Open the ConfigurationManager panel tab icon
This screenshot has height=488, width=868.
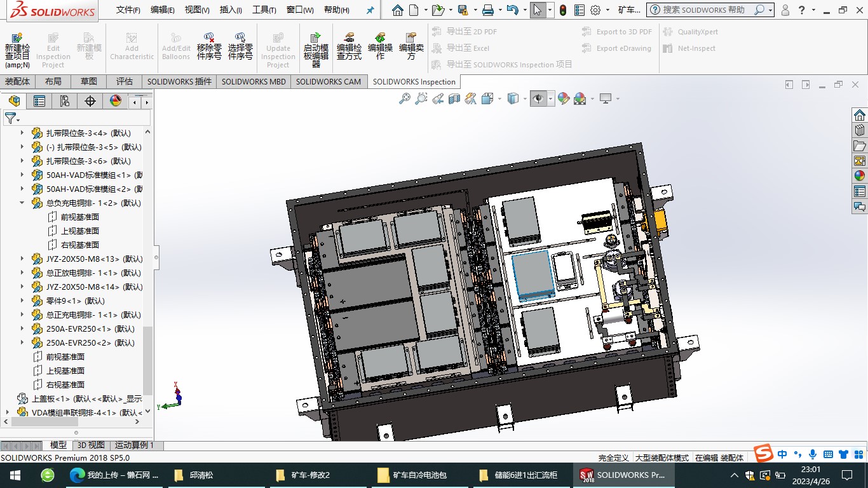click(65, 101)
